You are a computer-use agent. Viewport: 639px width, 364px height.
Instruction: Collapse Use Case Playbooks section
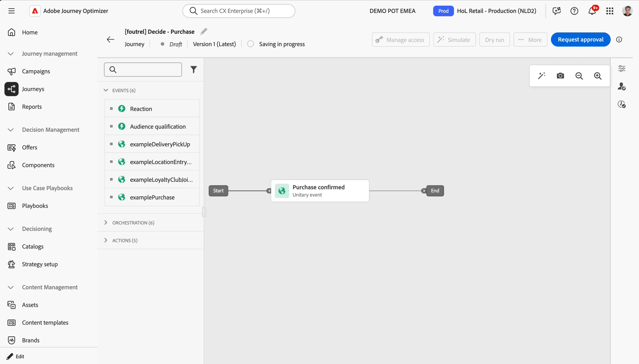(x=10, y=188)
